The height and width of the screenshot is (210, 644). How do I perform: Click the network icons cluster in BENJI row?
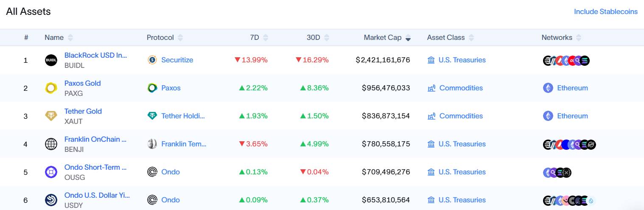tap(569, 144)
